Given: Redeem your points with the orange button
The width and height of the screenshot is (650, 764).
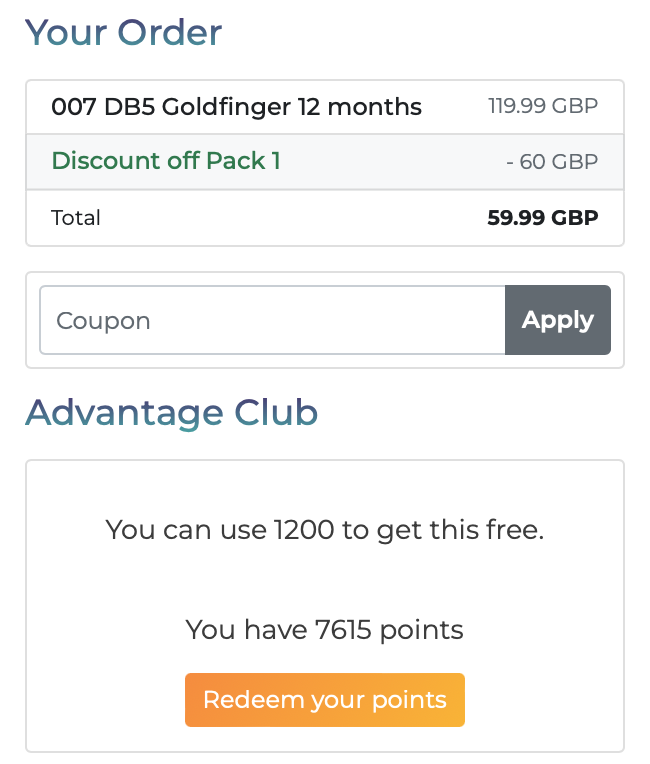Looking at the screenshot, I should coord(325,700).
